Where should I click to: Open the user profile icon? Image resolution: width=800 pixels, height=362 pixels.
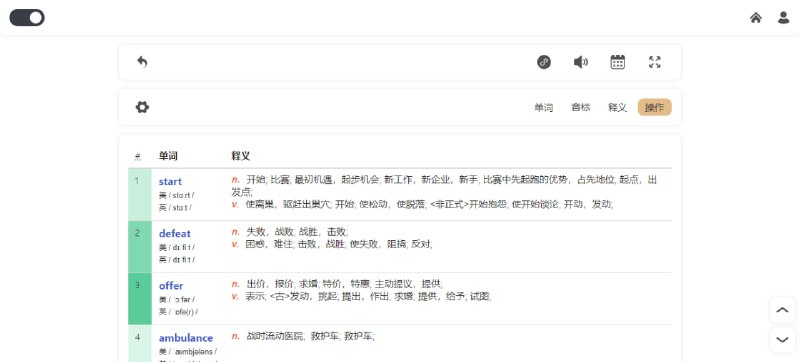(783, 18)
